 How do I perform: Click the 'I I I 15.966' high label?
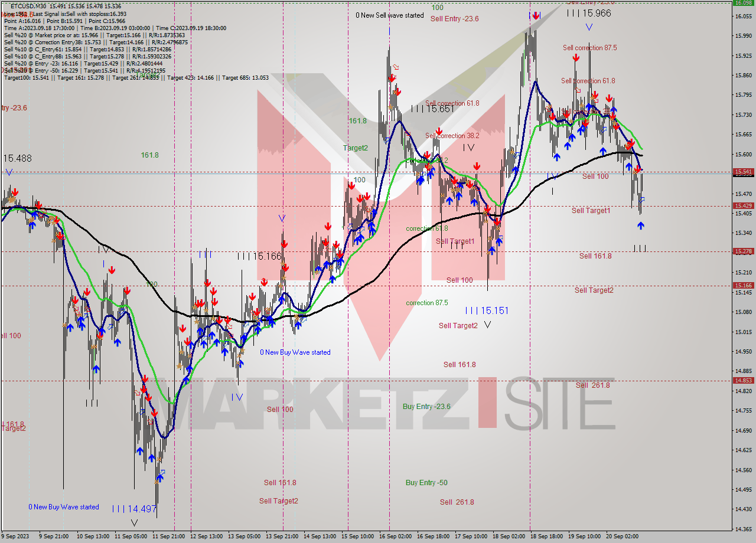pyautogui.click(x=589, y=12)
